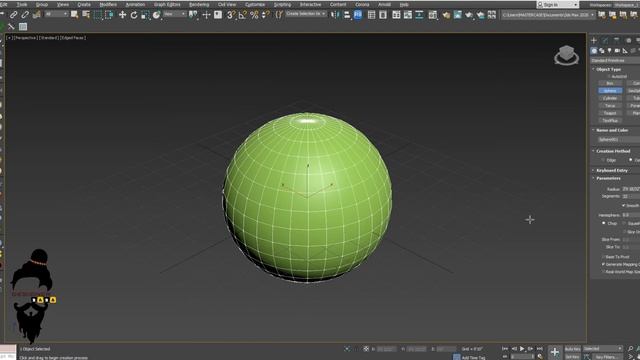Pick the Rectangular Selection Region tool

click(x=98, y=15)
